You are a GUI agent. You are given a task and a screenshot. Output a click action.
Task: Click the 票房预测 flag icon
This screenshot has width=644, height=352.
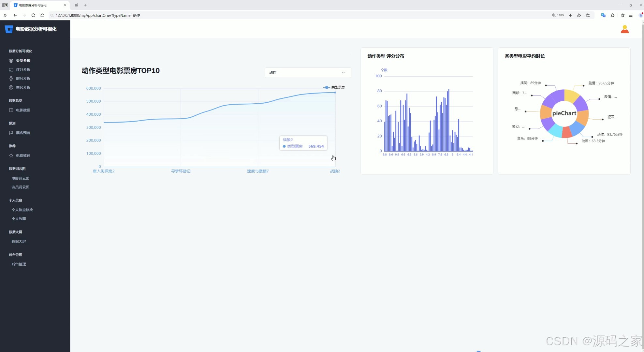11,133
